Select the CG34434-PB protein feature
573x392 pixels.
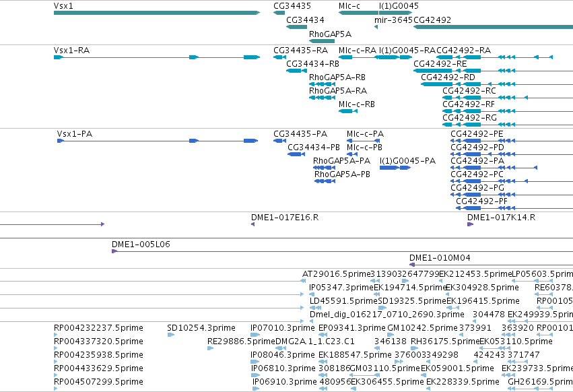[x=296, y=154]
